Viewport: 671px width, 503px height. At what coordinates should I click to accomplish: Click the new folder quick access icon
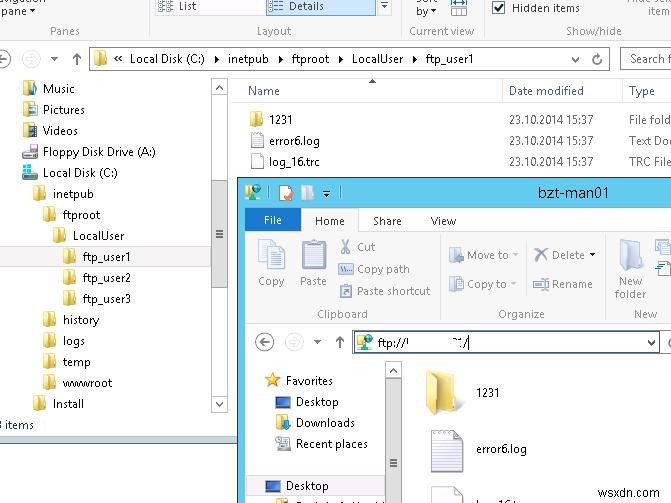pos(307,193)
